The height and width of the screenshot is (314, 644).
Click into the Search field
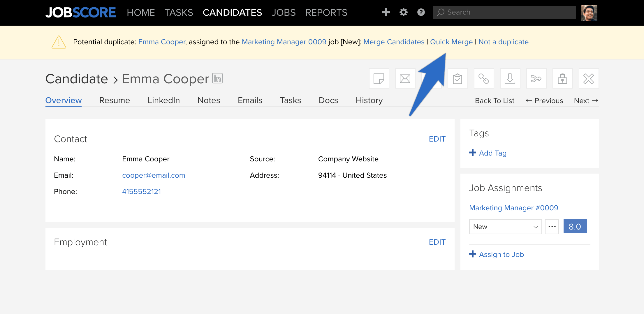504,12
